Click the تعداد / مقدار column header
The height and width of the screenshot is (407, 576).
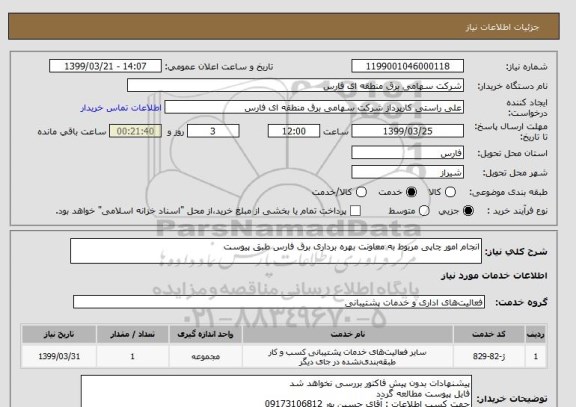[133, 334]
